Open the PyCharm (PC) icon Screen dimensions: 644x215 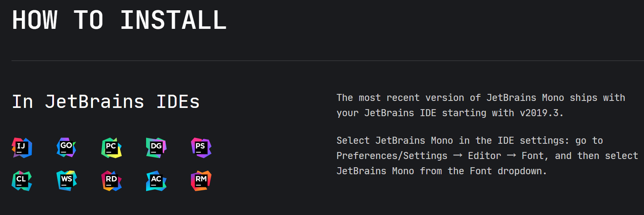112,148
